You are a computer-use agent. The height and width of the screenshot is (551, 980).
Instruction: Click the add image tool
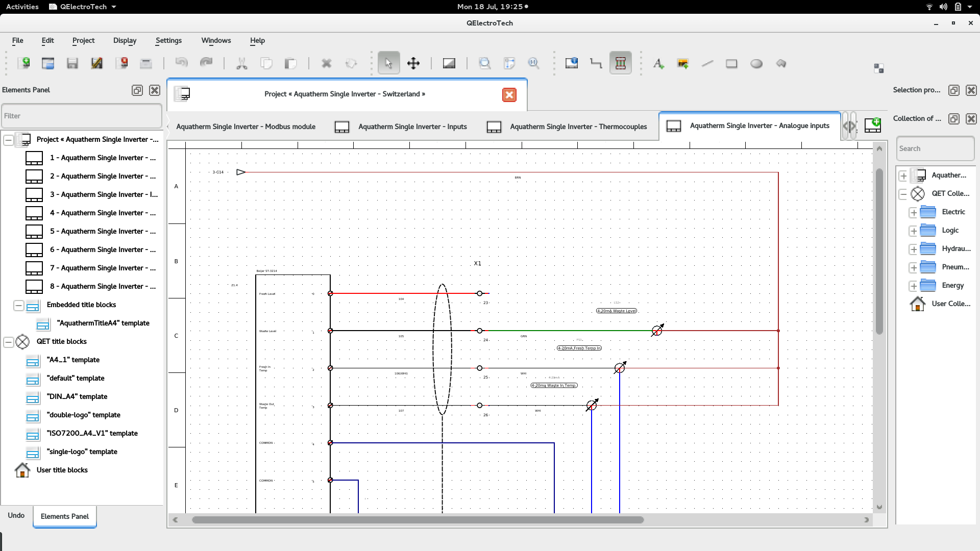pyautogui.click(x=683, y=63)
